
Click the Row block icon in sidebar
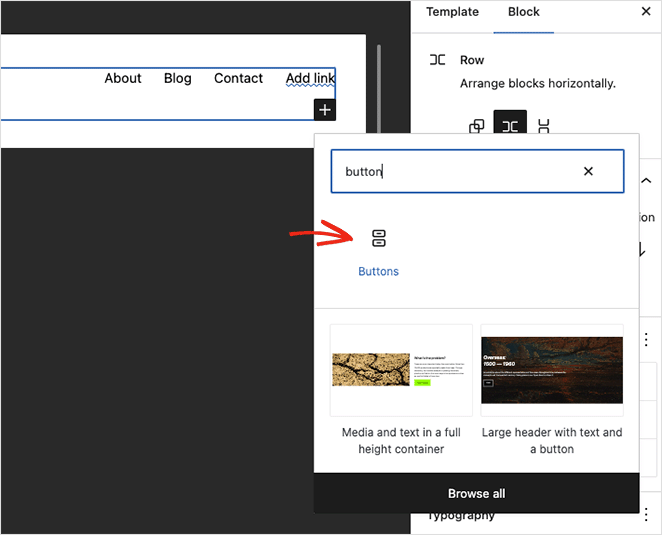[437, 60]
